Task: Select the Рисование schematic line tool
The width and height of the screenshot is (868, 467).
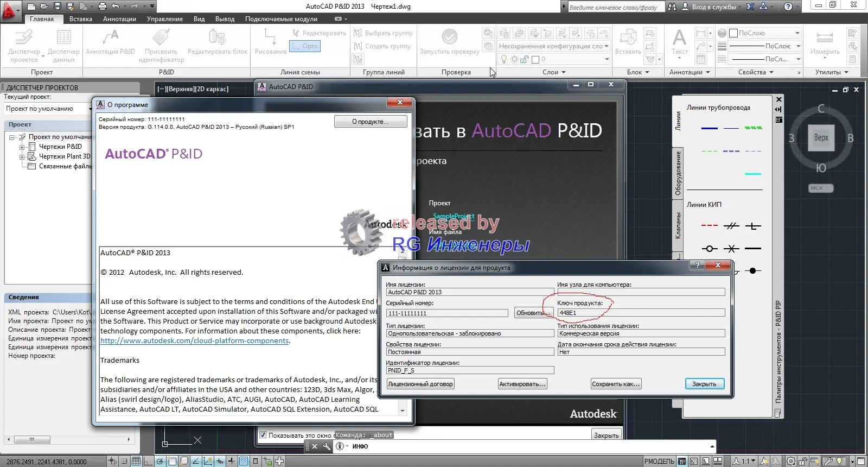Action: coord(270,42)
